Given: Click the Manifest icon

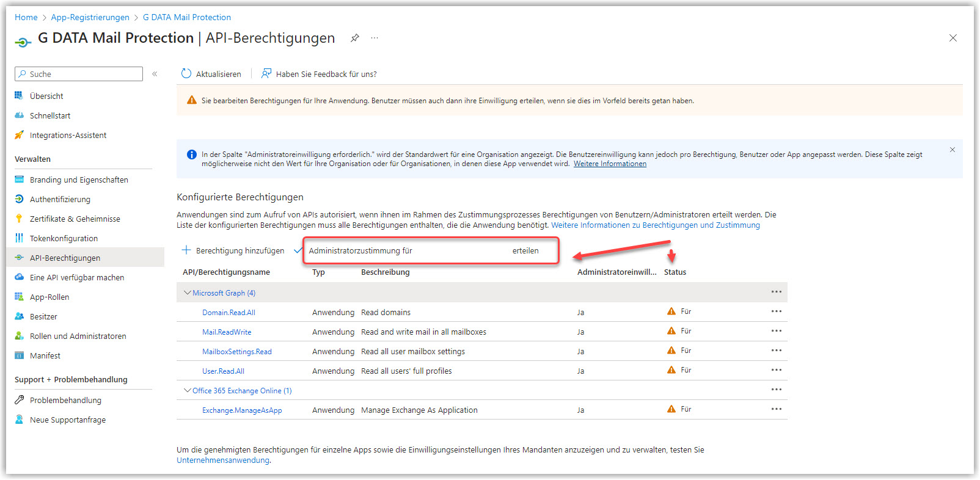Looking at the screenshot, I should point(19,355).
